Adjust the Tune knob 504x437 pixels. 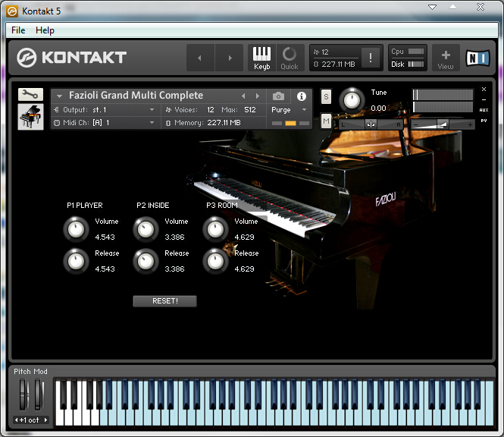click(x=352, y=100)
